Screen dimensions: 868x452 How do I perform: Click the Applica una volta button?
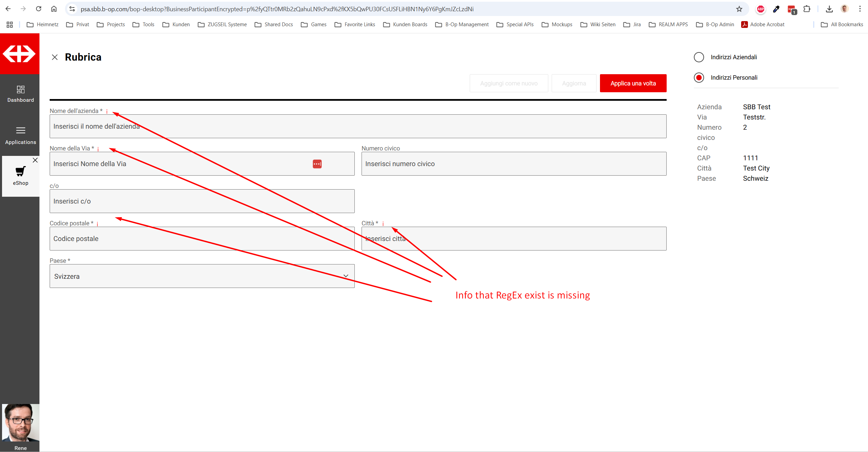tap(633, 83)
